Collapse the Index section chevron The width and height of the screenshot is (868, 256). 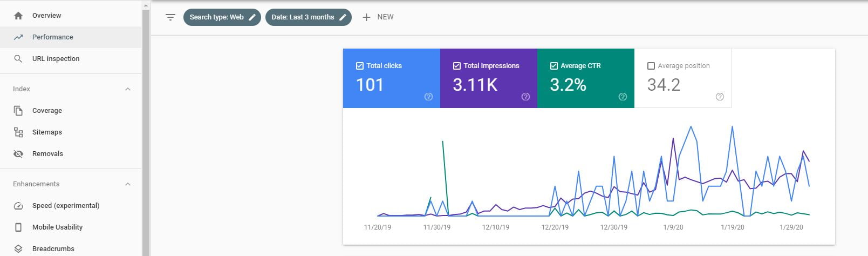(128, 89)
